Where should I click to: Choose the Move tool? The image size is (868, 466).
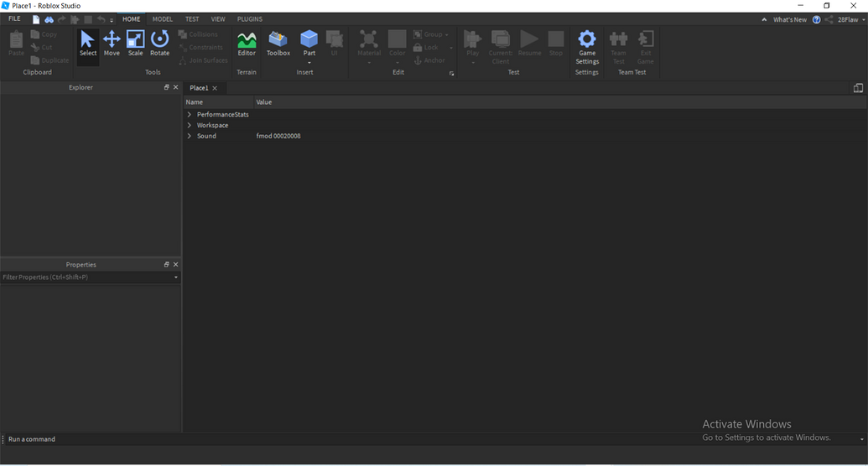112,44
